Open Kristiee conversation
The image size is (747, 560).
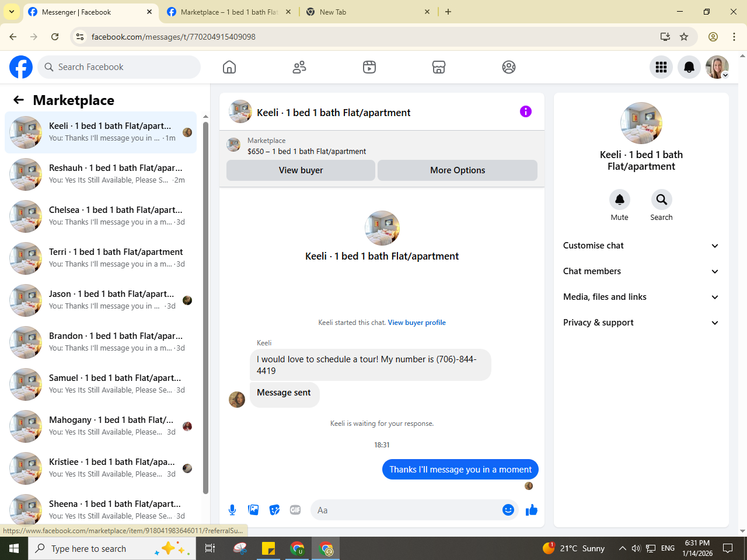(x=101, y=468)
